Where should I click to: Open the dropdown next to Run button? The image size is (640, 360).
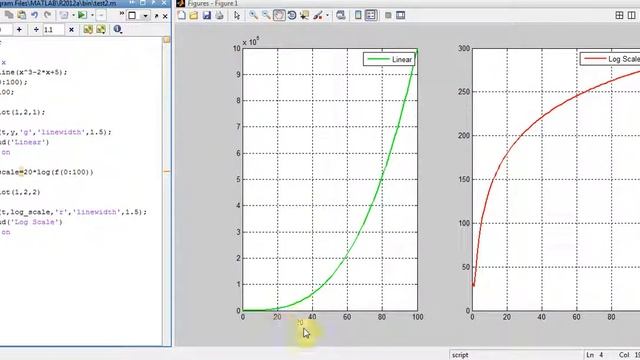click(x=93, y=16)
